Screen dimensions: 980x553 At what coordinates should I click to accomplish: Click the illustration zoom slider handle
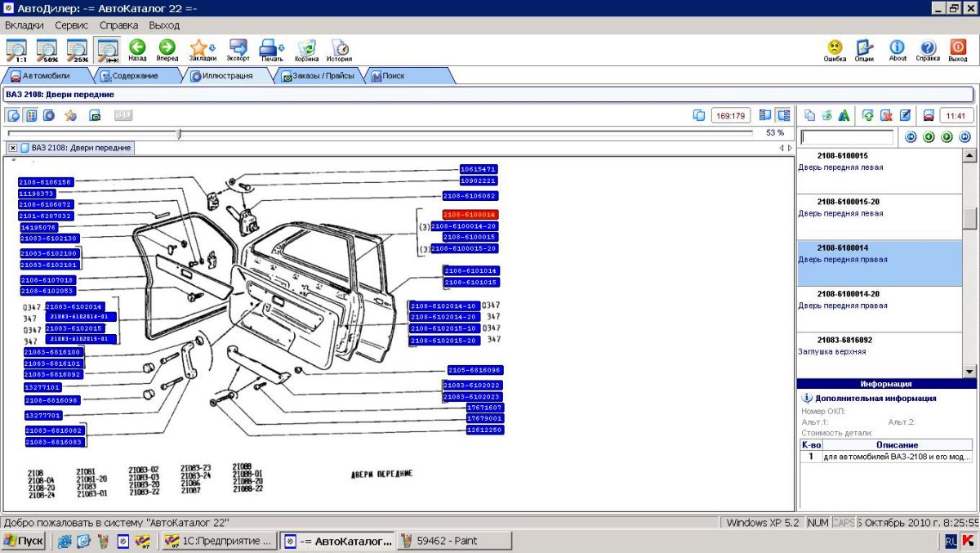pyautogui.click(x=179, y=133)
